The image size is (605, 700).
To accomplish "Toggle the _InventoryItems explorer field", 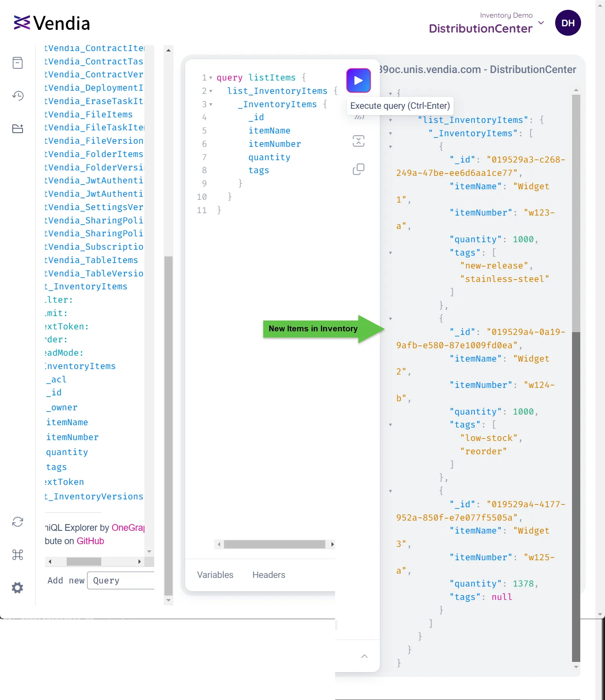I will click(x=80, y=366).
